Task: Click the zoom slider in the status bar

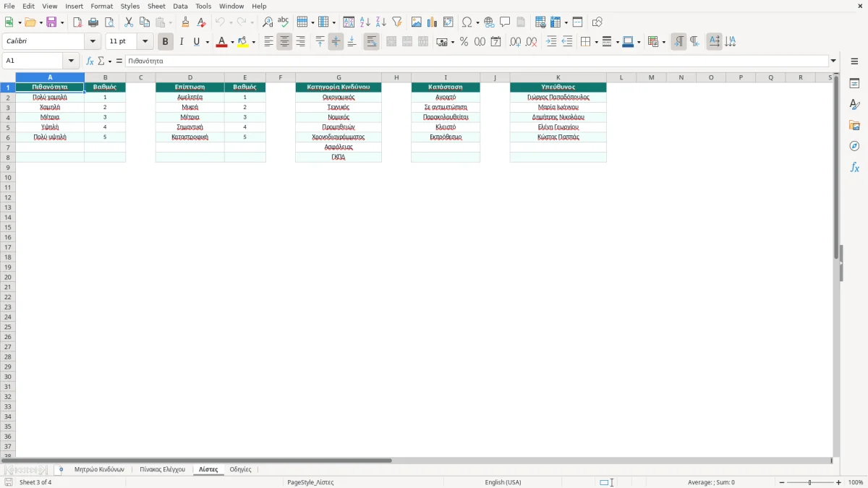Action: (x=810, y=482)
